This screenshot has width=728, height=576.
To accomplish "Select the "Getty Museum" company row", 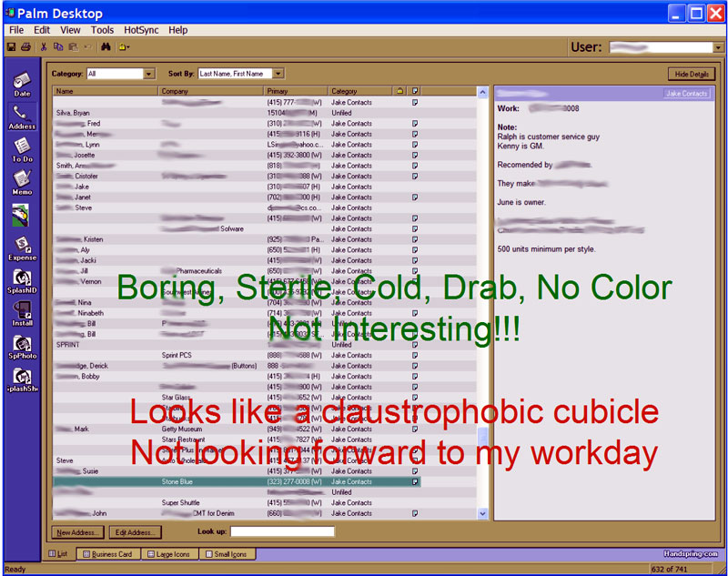I will (265, 429).
